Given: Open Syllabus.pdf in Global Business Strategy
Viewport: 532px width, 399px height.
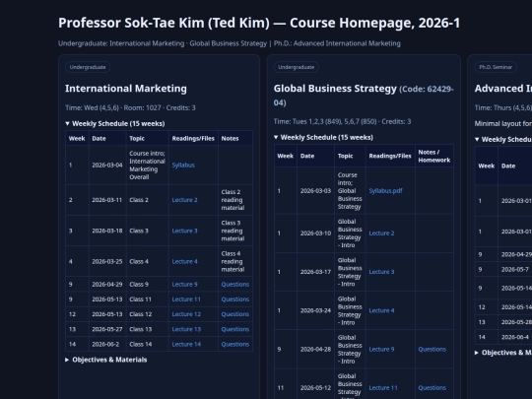Looking at the screenshot, I should [x=385, y=191].
